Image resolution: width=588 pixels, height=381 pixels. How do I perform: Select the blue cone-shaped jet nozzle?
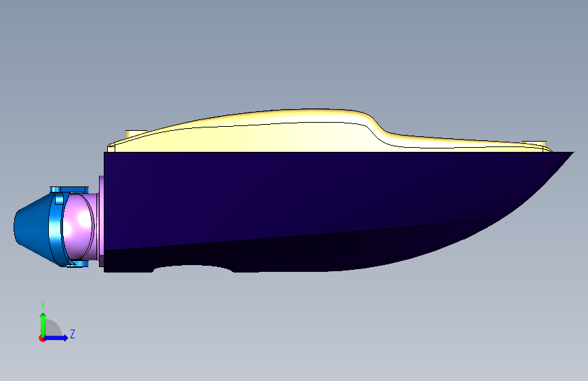click(32, 228)
